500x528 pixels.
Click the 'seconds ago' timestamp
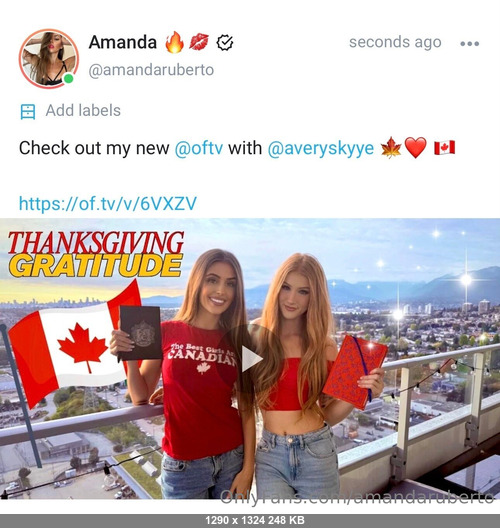[395, 43]
